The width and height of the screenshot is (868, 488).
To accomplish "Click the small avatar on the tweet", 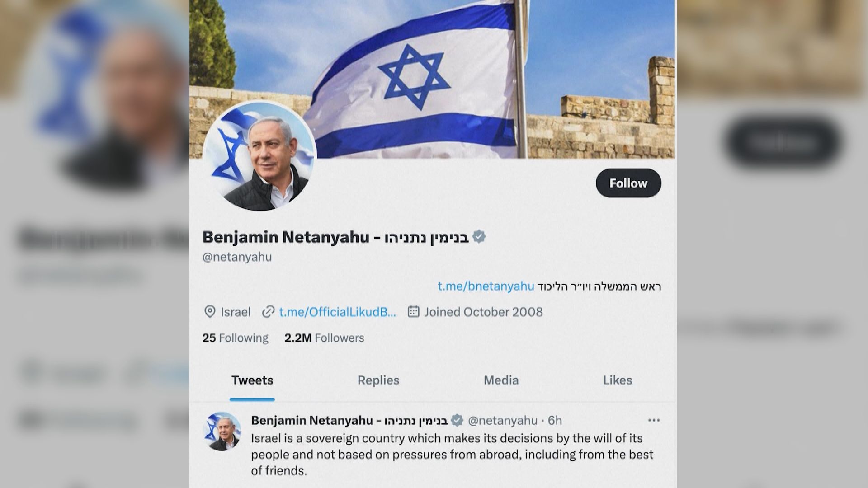I will click(x=222, y=432).
